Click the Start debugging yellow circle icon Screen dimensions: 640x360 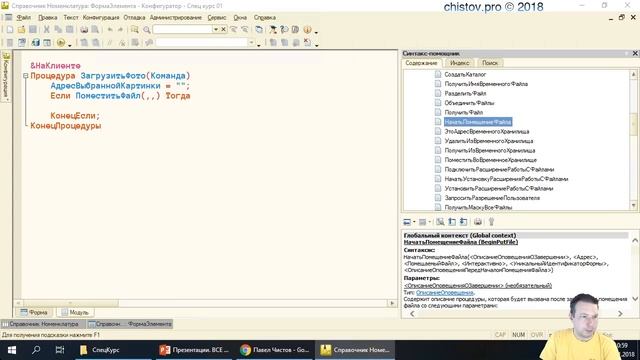[x=61, y=42]
